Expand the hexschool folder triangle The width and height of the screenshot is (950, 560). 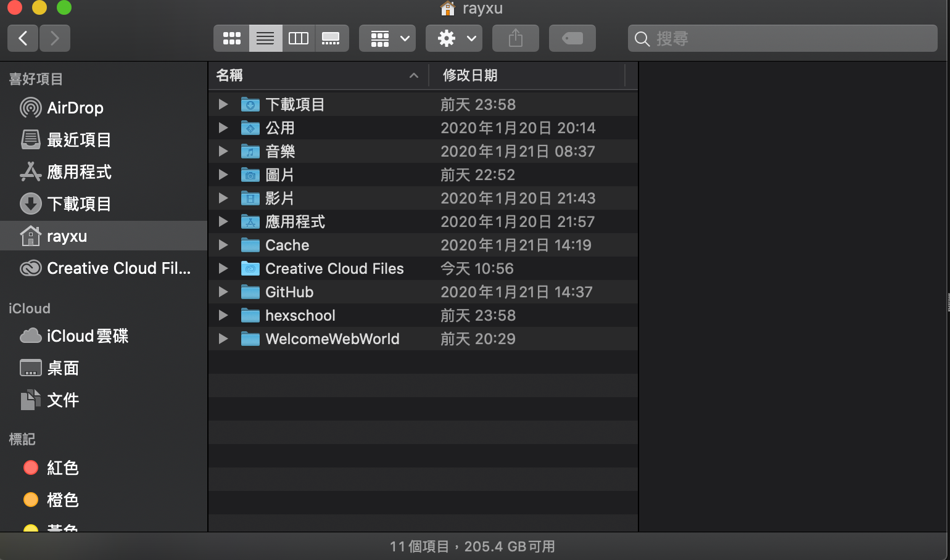point(223,315)
